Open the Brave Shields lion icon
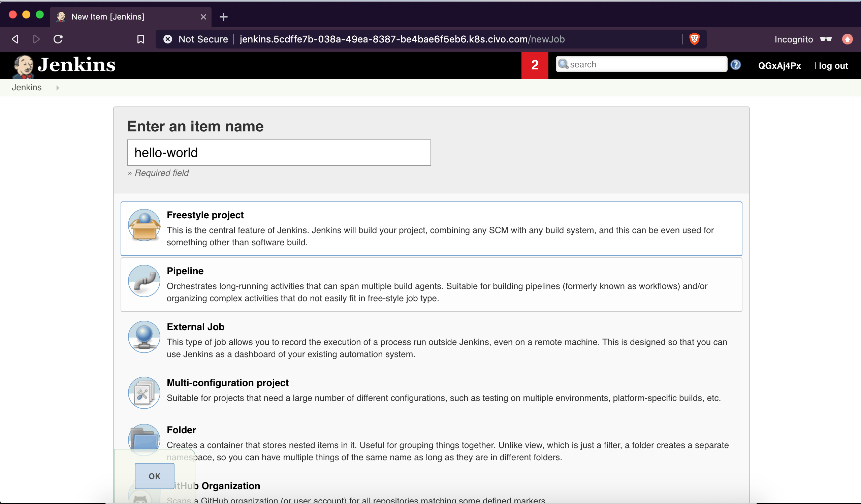The height and width of the screenshot is (504, 861). click(x=694, y=39)
